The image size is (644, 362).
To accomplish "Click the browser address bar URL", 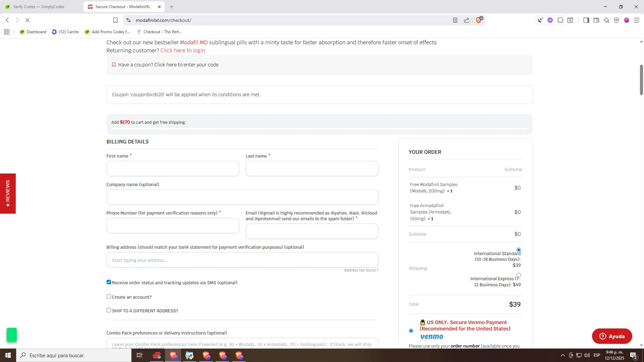I will point(164,20).
